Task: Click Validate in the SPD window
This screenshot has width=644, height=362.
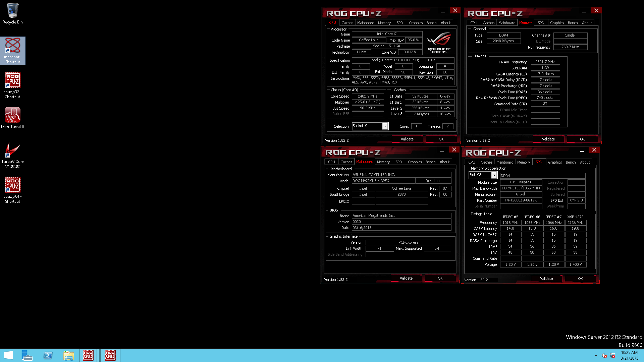Action: click(x=546, y=279)
